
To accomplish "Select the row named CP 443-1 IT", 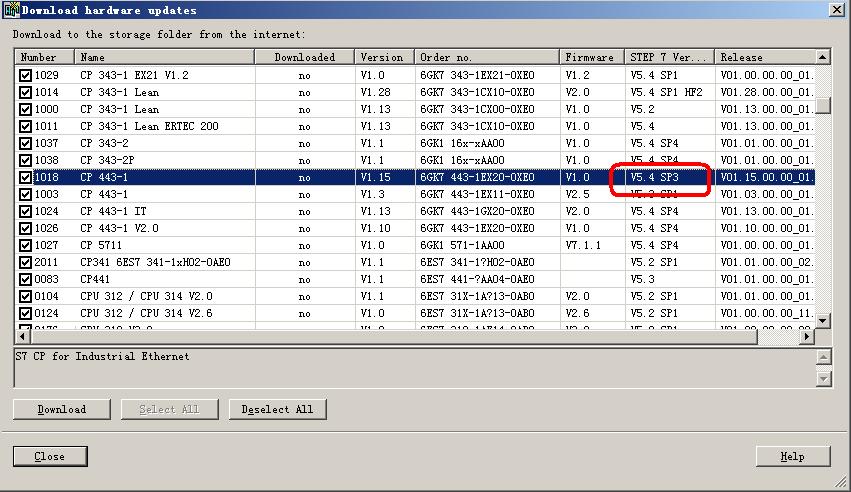I will click(415, 212).
